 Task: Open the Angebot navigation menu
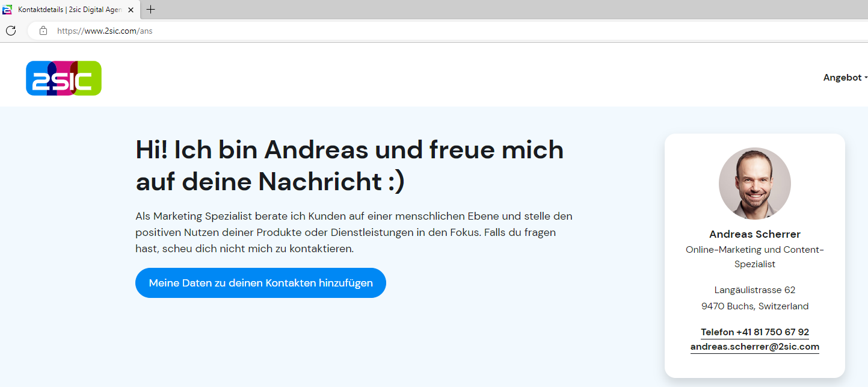[842, 78]
